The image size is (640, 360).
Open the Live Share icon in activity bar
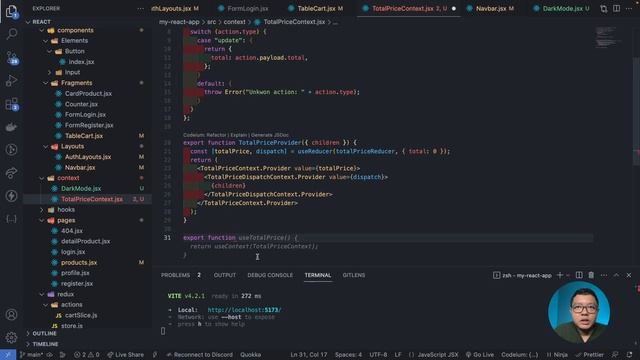pyautogui.click(x=11, y=173)
